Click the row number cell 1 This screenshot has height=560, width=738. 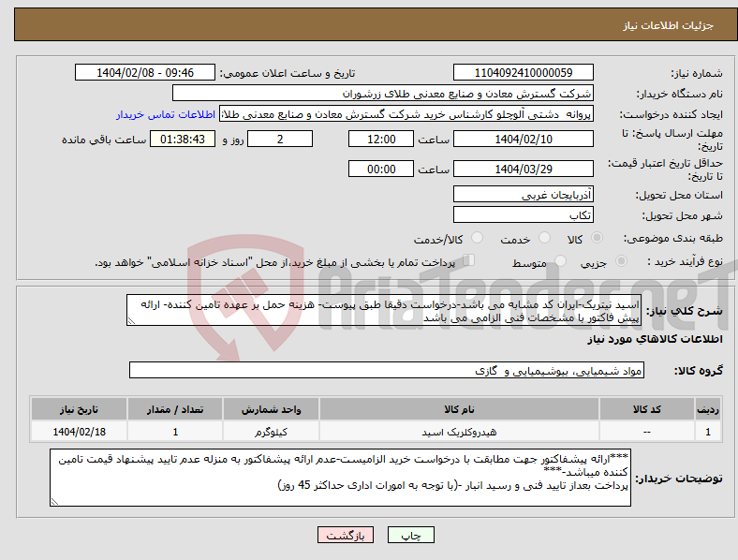click(708, 432)
